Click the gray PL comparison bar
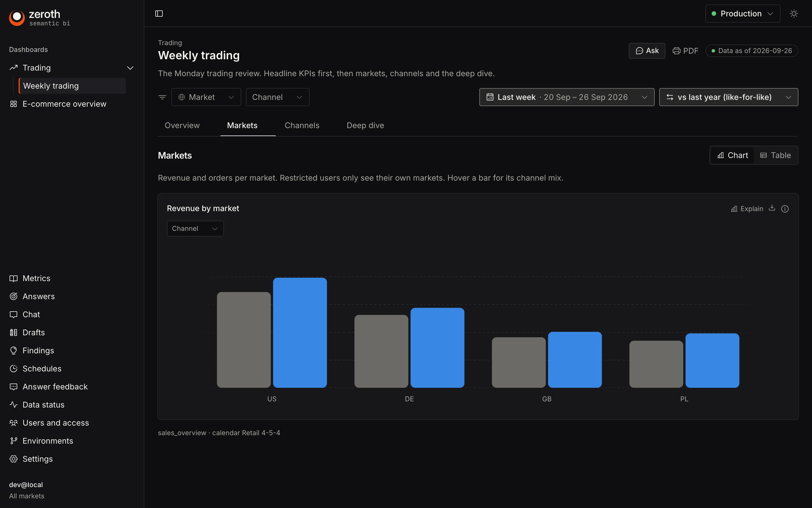The image size is (812, 508). (656, 364)
